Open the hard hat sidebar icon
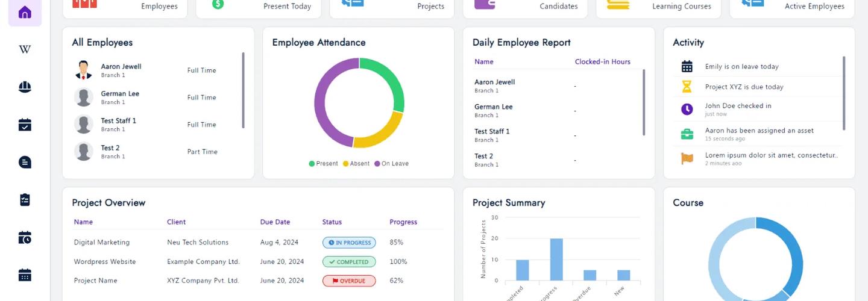 pos(25,87)
